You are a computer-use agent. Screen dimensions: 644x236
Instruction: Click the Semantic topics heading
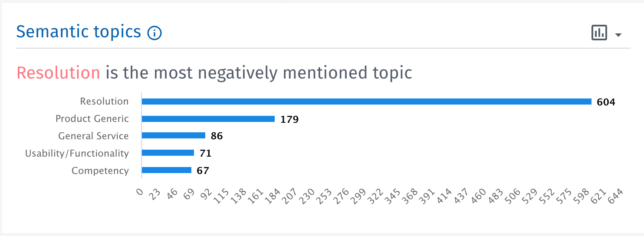[79, 32]
